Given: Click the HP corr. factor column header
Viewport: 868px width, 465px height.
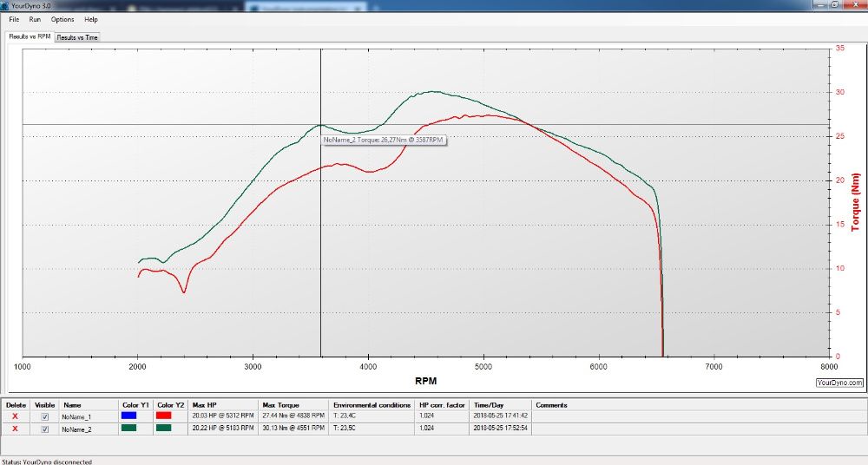Looking at the screenshot, I should 443,405.
